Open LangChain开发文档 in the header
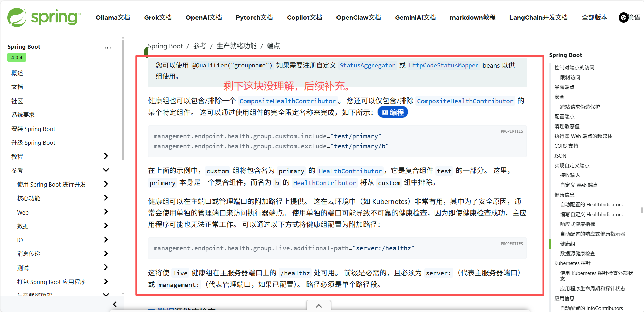Viewport: 644px width, 312px height. 538,17
